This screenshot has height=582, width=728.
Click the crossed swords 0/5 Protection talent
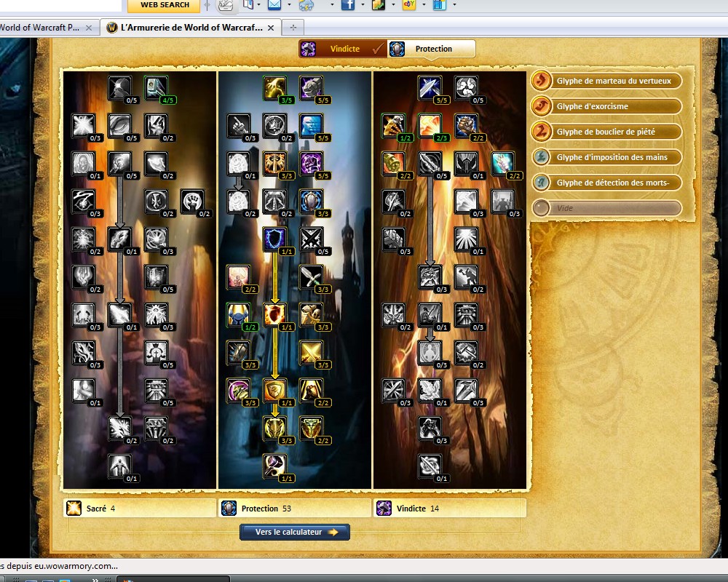[x=311, y=239]
